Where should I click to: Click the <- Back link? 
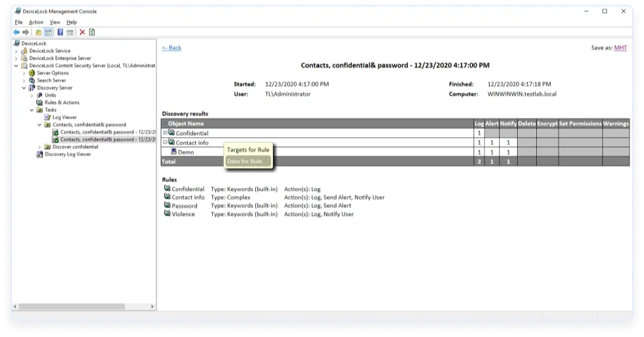[x=172, y=48]
